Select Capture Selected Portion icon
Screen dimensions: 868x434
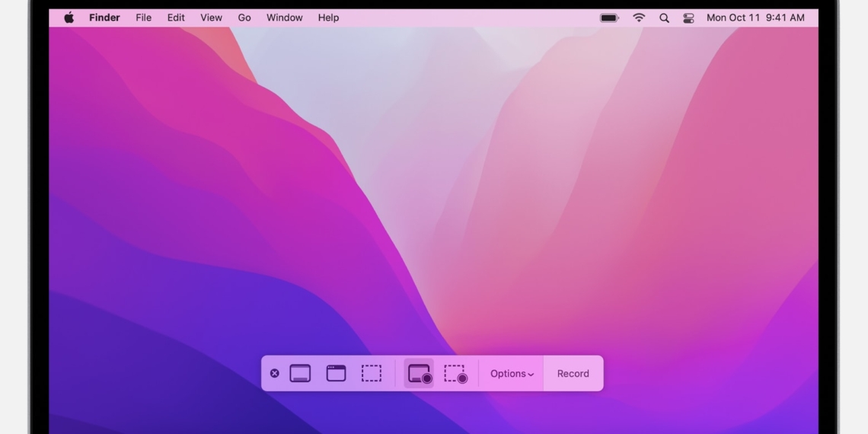point(372,373)
